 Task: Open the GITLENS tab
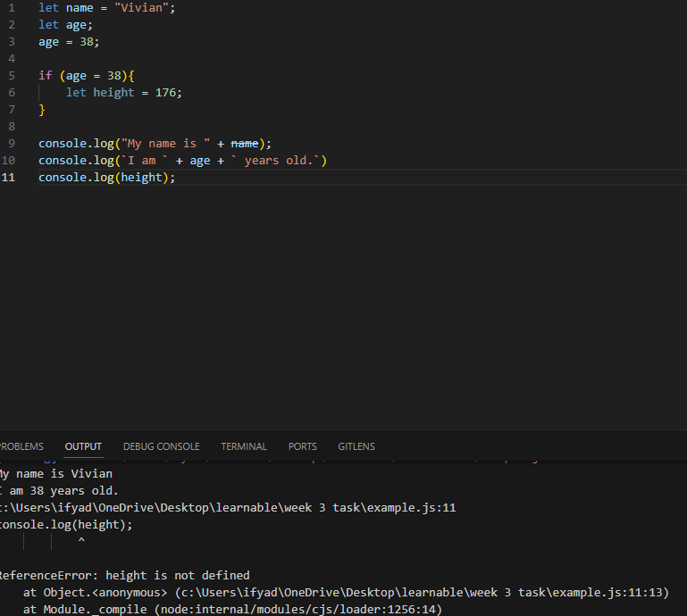coord(356,446)
